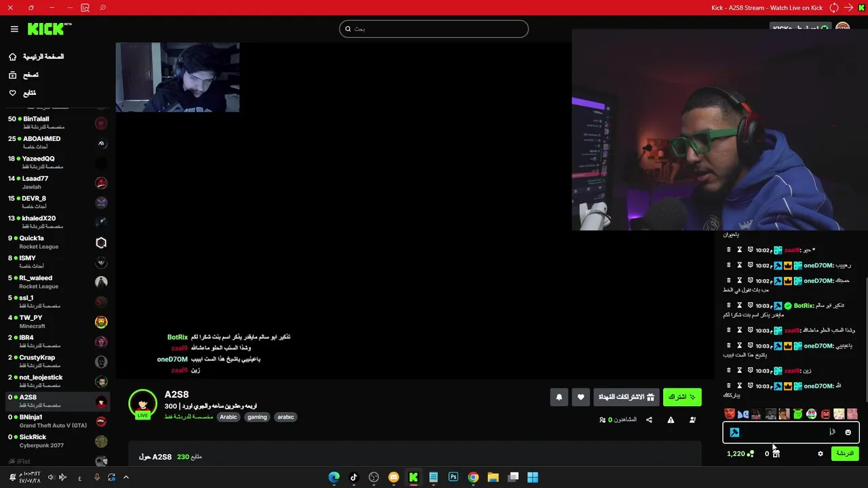Click the user icon beside report

pos(692,420)
